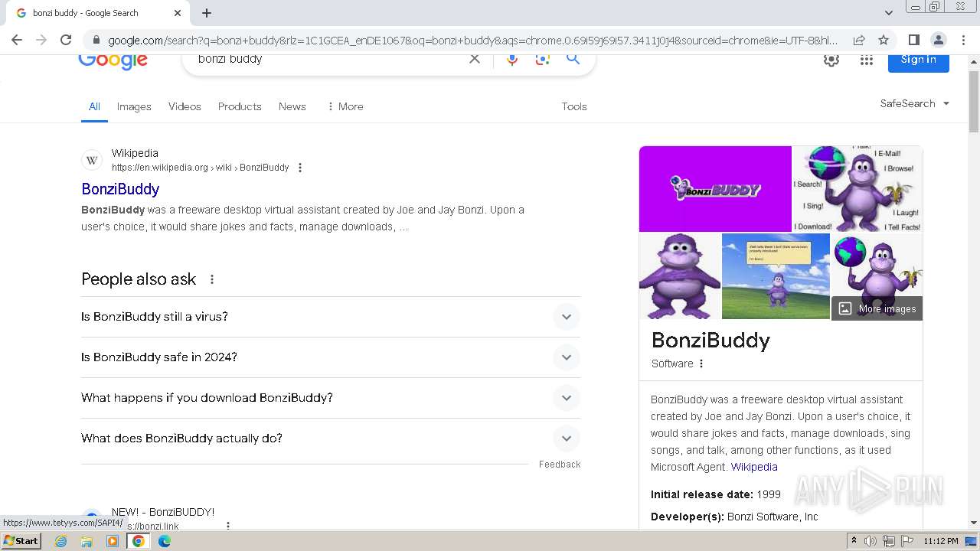Click inside the Google search text field

pyautogui.click(x=329, y=59)
